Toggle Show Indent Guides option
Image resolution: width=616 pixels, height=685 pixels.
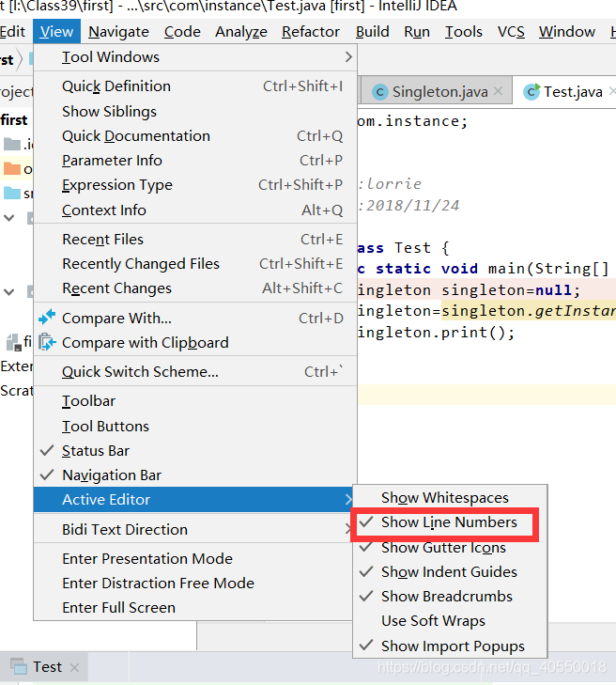450,571
